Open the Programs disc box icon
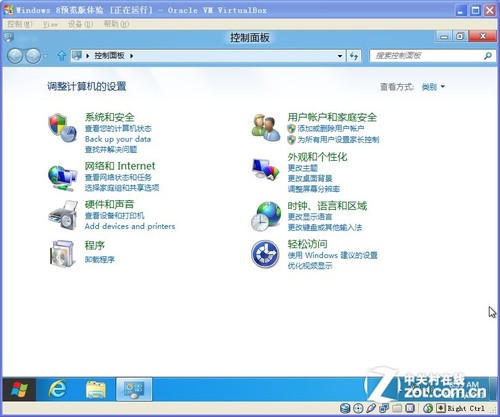Viewport: 500px width, 417px height. 63,253
